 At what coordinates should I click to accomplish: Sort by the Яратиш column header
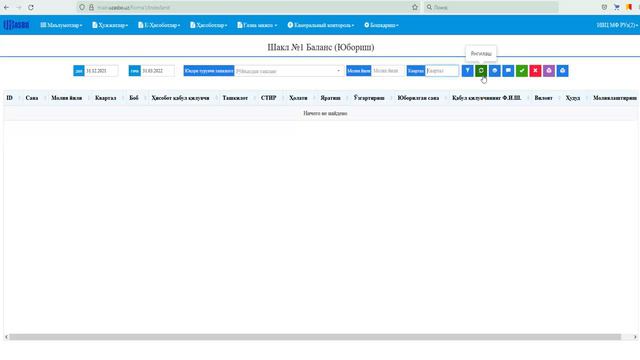pos(330,98)
